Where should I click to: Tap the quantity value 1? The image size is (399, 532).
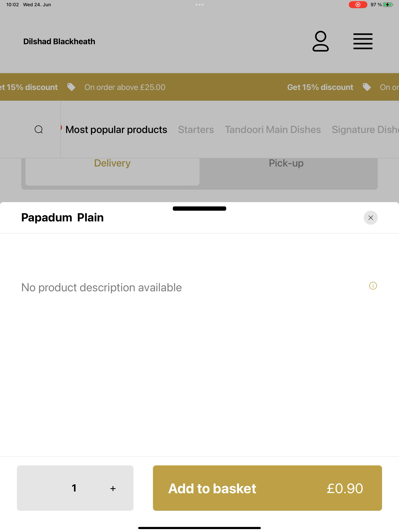74,488
